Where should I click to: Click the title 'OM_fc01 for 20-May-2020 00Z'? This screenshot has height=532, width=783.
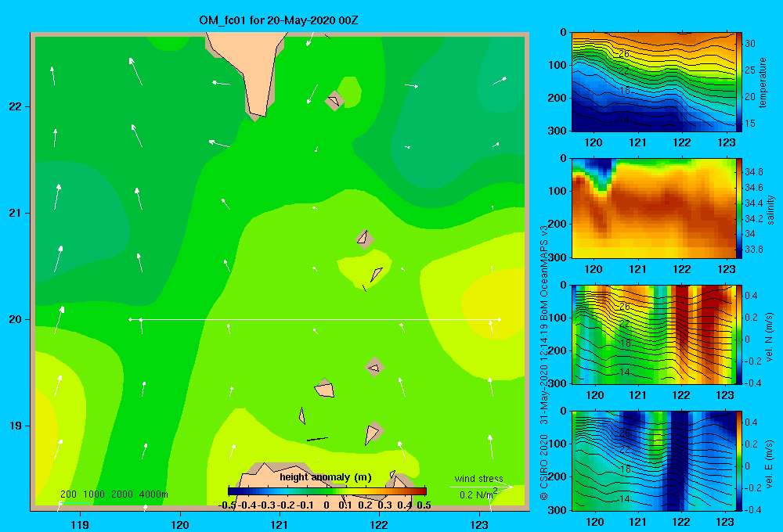tap(279, 20)
